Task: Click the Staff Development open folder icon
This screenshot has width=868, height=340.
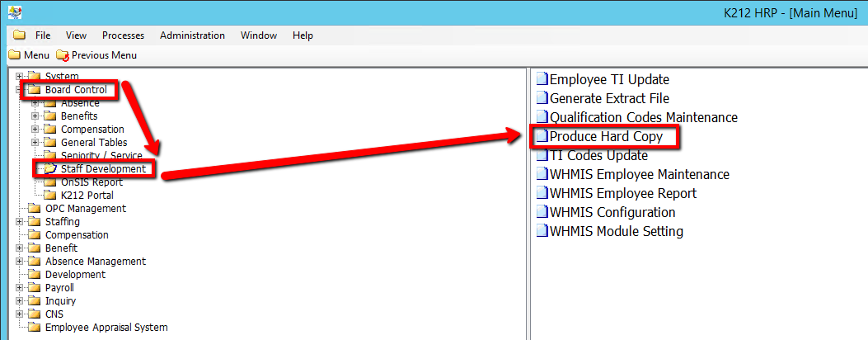Action: coord(50,169)
